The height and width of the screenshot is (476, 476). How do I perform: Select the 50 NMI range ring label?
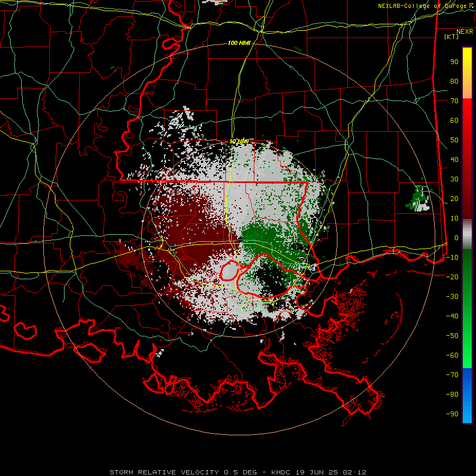239,141
